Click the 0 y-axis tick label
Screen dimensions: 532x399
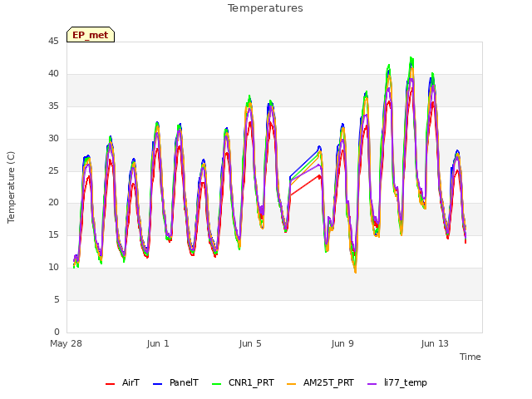pyautogui.click(x=57, y=332)
